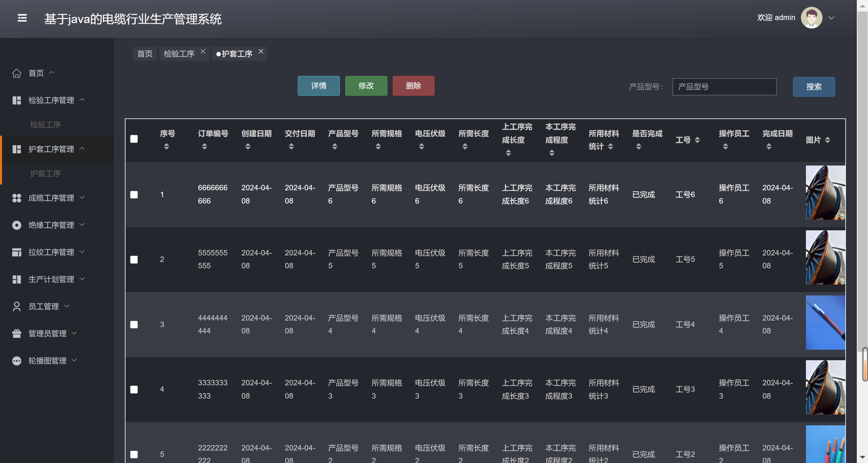The height and width of the screenshot is (463, 868).
Task: Click the admin avatar picture
Action: click(811, 18)
